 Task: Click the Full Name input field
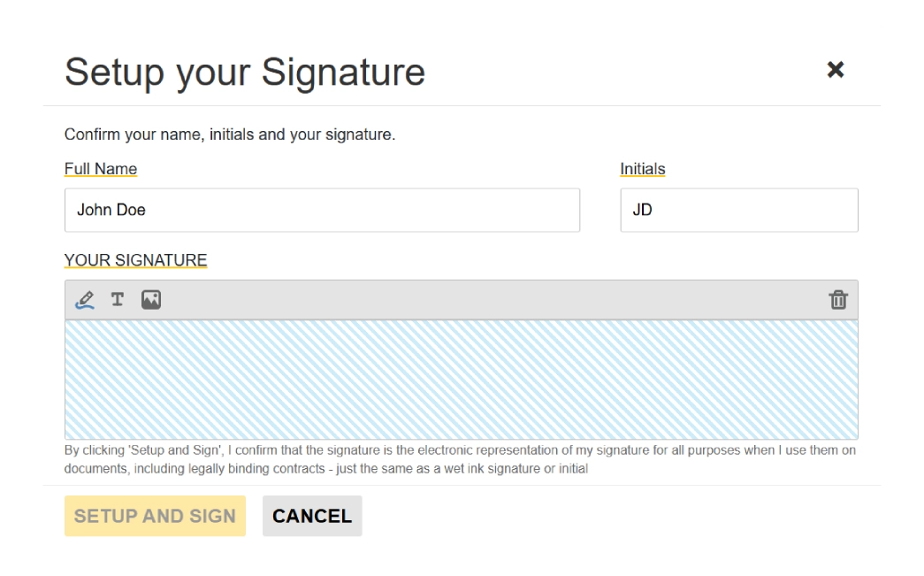[322, 211]
